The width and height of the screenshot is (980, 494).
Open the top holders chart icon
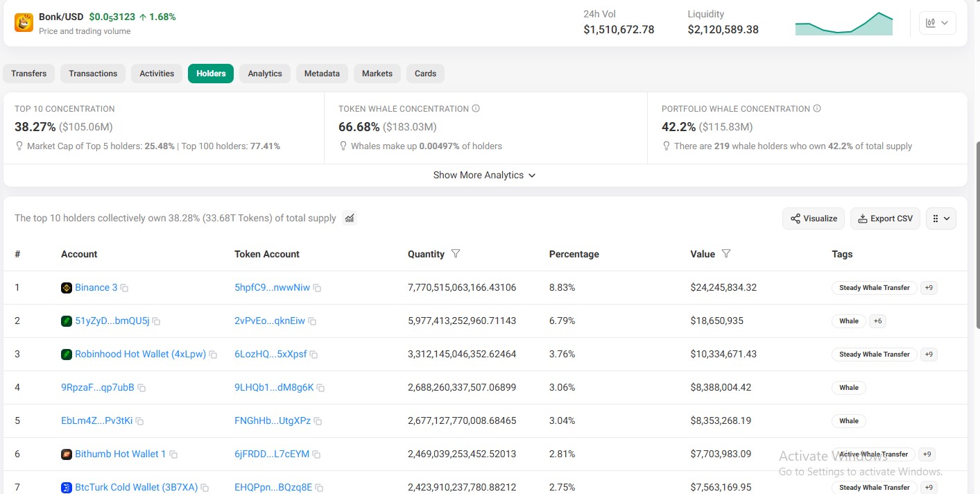coord(350,218)
